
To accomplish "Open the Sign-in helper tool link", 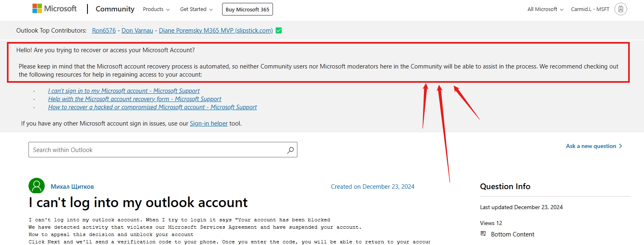I will [x=209, y=124].
